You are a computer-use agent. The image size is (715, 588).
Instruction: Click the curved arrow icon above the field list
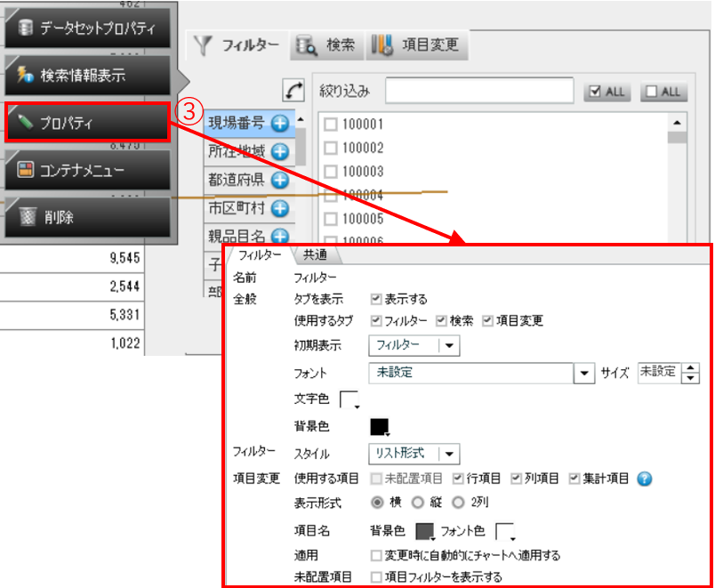click(x=293, y=91)
